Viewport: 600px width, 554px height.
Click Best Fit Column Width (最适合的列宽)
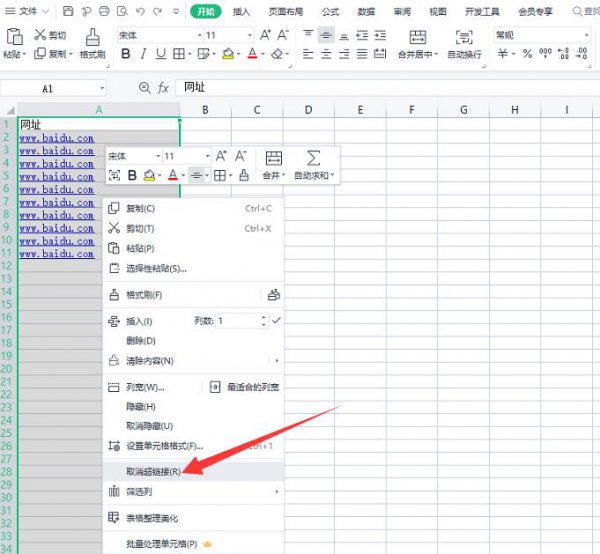coord(245,387)
